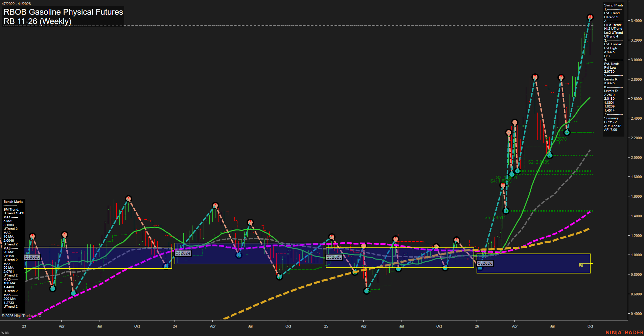Click the S2: 2.0189 support level label
644x336 pixels.
539,162
